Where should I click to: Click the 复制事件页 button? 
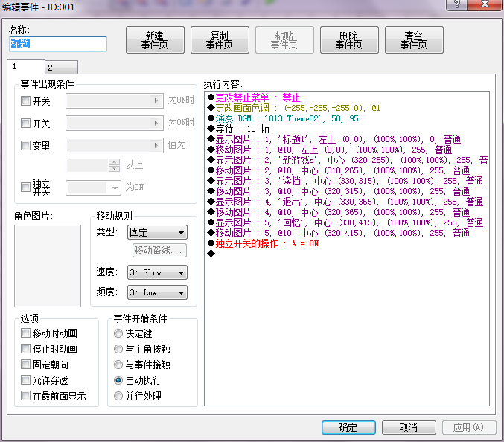(x=220, y=40)
